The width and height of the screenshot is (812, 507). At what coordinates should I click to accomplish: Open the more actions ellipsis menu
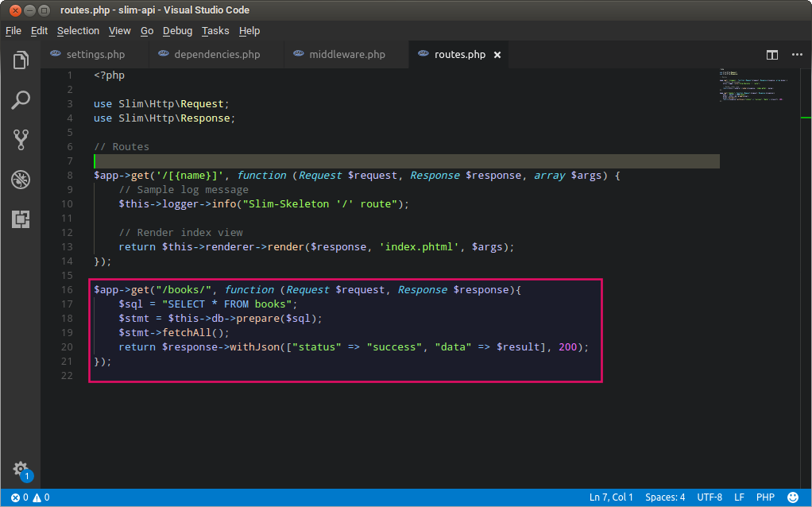pos(797,55)
